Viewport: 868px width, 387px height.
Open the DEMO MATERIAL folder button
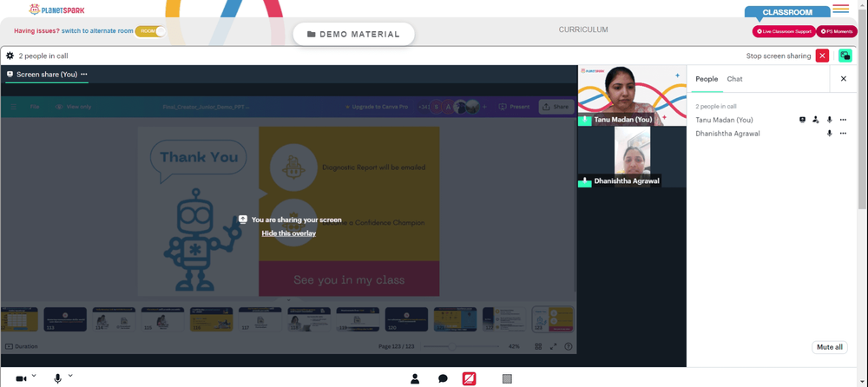tap(354, 35)
